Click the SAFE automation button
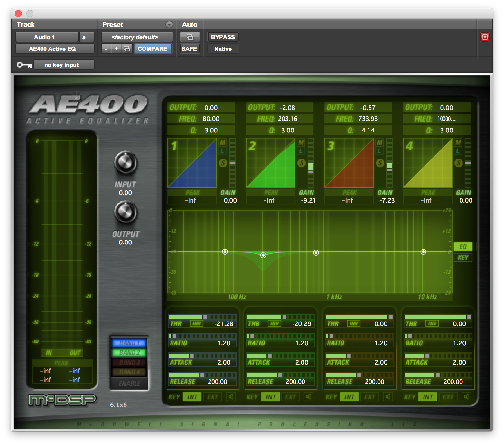The image size is (504, 445). tap(189, 49)
